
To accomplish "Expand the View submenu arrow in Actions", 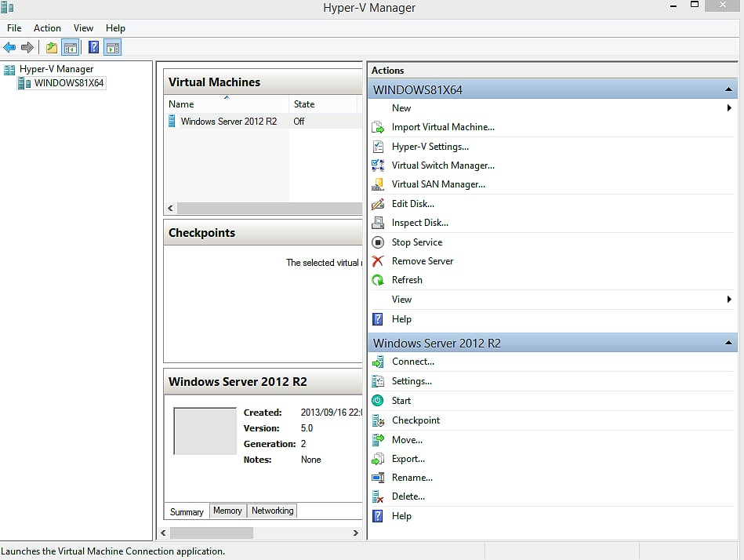I will [729, 300].
